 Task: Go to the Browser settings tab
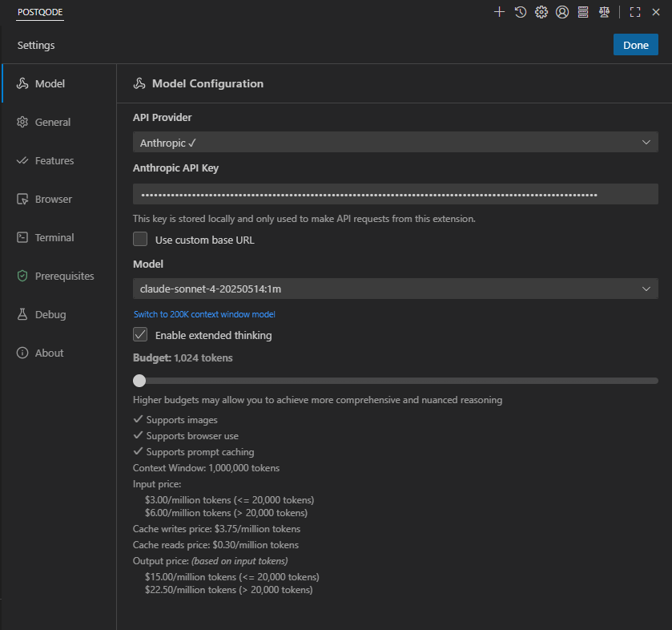pyautogui.click(x=53, y=199)
